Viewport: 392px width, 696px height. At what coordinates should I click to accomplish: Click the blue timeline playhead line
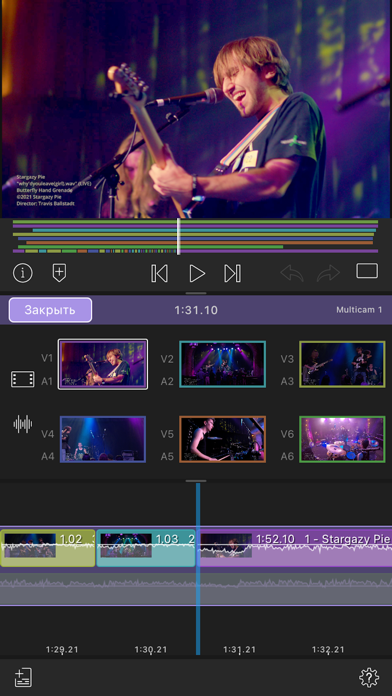(x=198, y=569)
